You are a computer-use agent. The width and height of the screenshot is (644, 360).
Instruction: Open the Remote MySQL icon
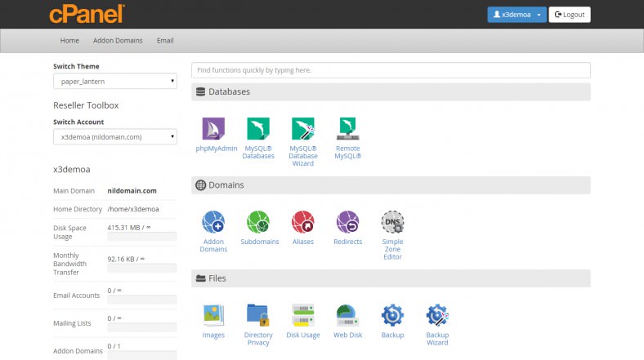coord(347,129)
